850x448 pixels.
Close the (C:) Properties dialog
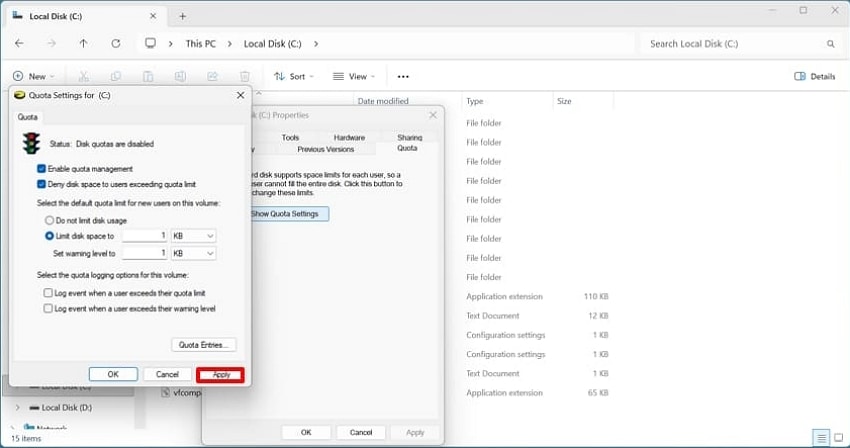click(433, 115)
